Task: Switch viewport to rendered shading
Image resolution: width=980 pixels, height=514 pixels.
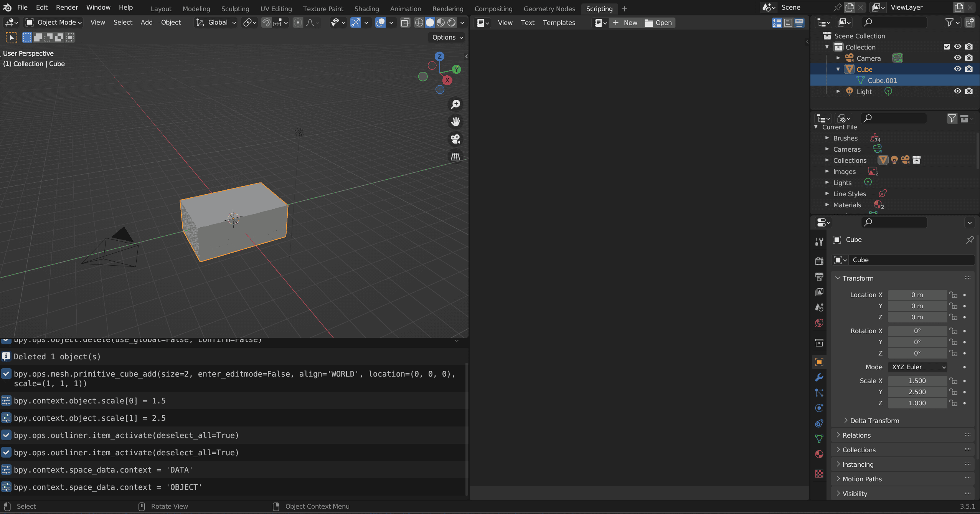Action: [452, 23]
